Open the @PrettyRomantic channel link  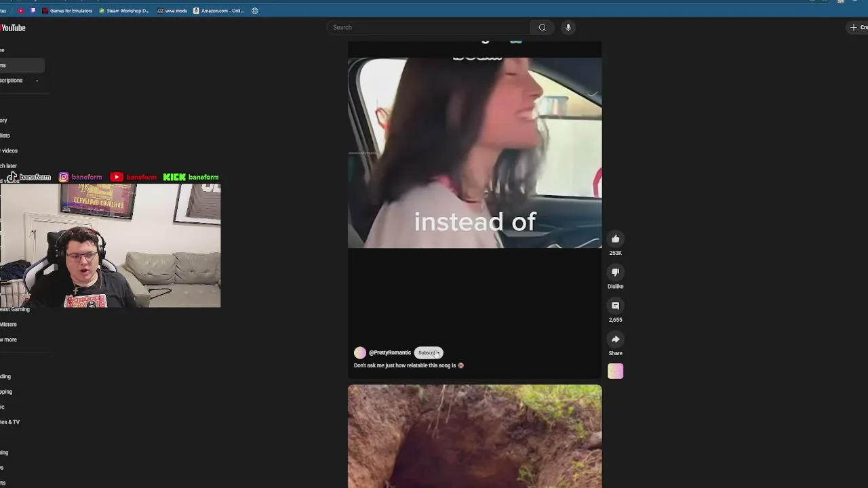click(390, 352)
